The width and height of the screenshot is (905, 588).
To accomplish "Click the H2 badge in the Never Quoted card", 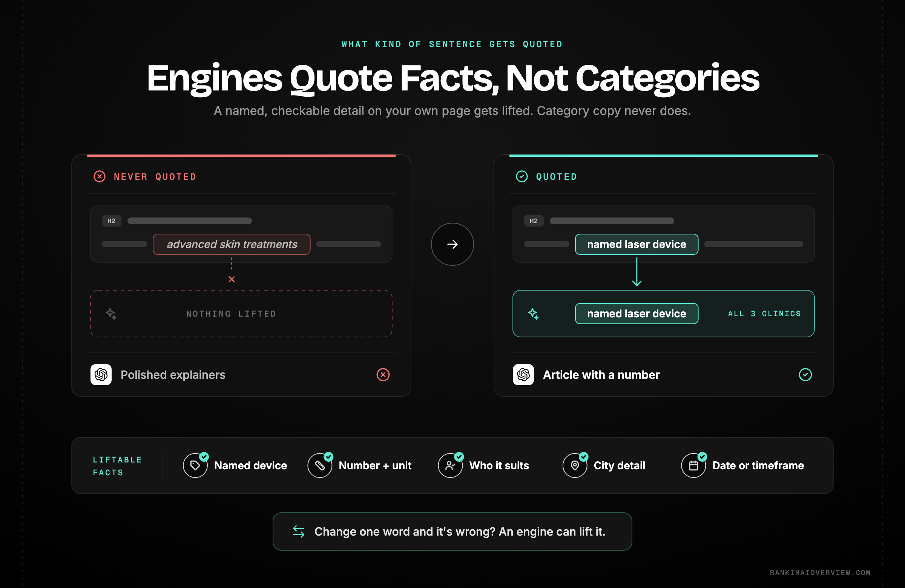I will tap(111, 221).
